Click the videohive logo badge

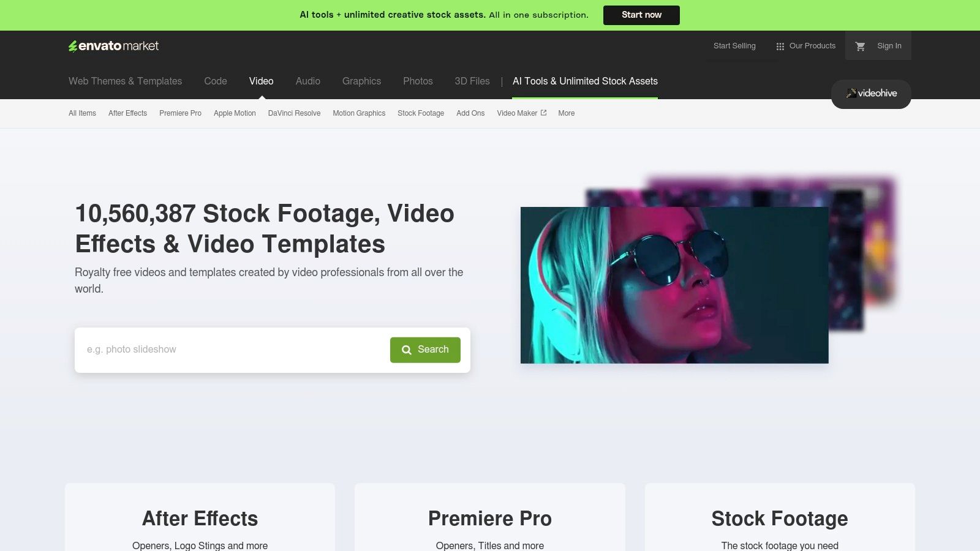coord(870,94)
